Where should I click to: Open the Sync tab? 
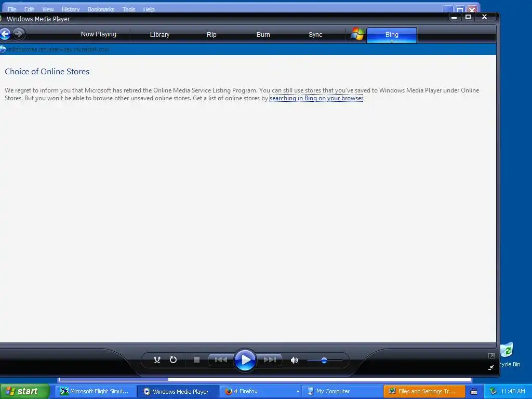tap(315, 35)
